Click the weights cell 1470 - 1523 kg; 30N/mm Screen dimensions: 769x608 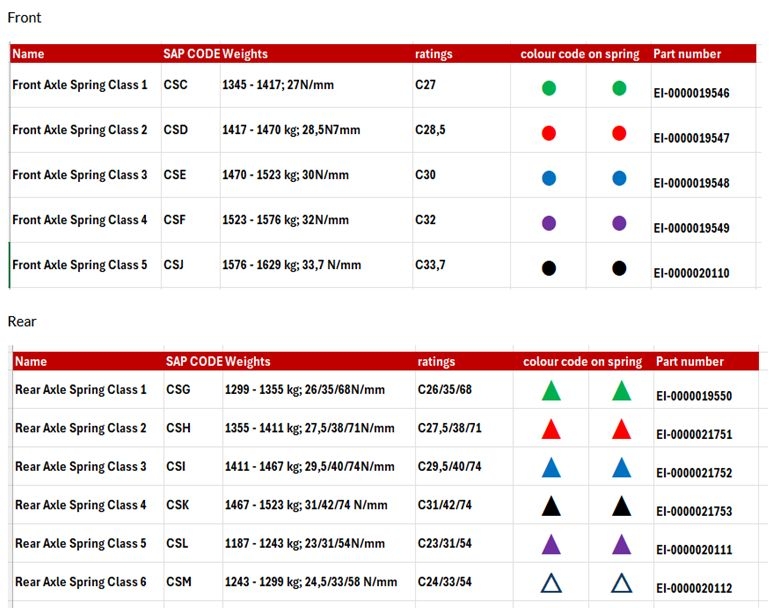285,175
